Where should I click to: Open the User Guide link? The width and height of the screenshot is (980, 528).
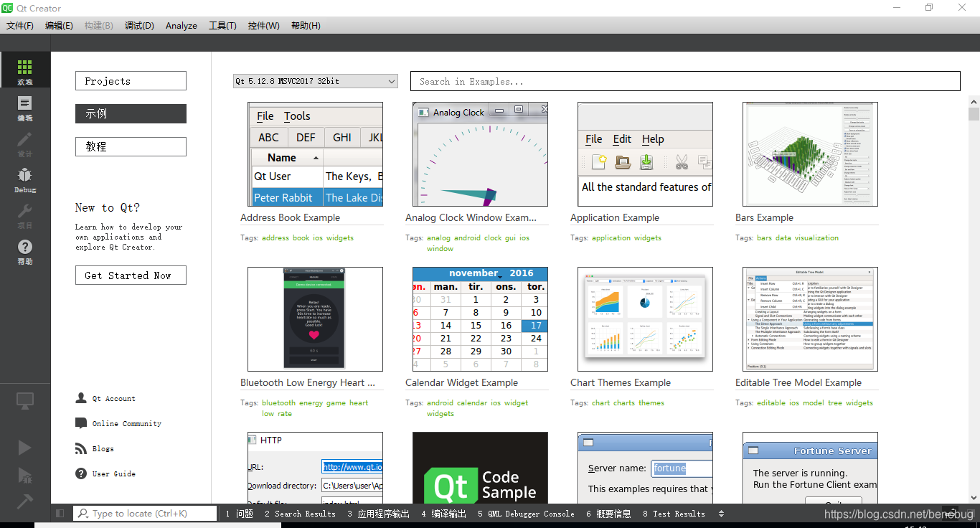pyautogui.click(x=114, y=473)
